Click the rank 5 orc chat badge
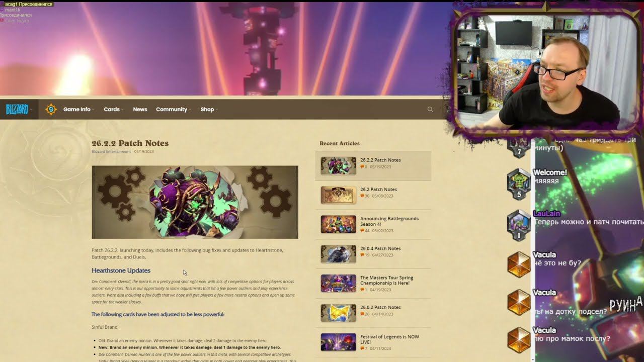 point(519,184)
